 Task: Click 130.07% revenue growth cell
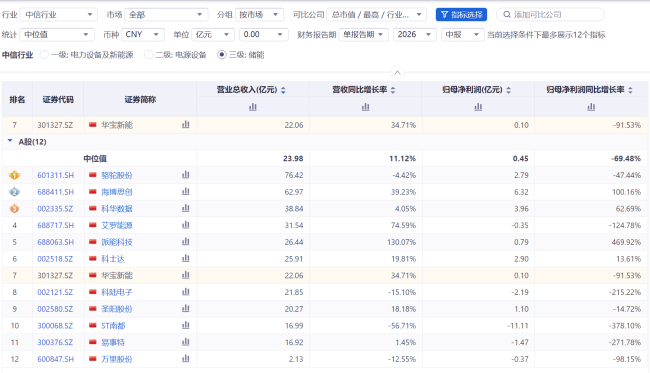click(x=401, y=242)
